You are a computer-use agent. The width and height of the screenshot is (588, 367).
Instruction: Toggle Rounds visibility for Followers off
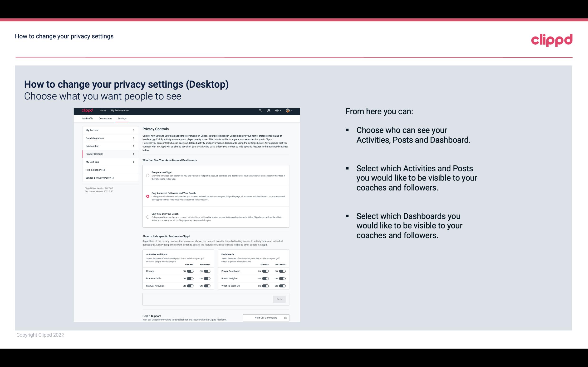coord(207,271)
